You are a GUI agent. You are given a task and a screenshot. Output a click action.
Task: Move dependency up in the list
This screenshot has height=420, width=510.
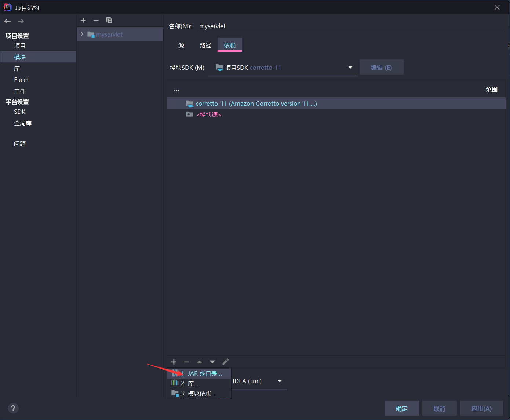pyautogui.click(x=200, y=362)
